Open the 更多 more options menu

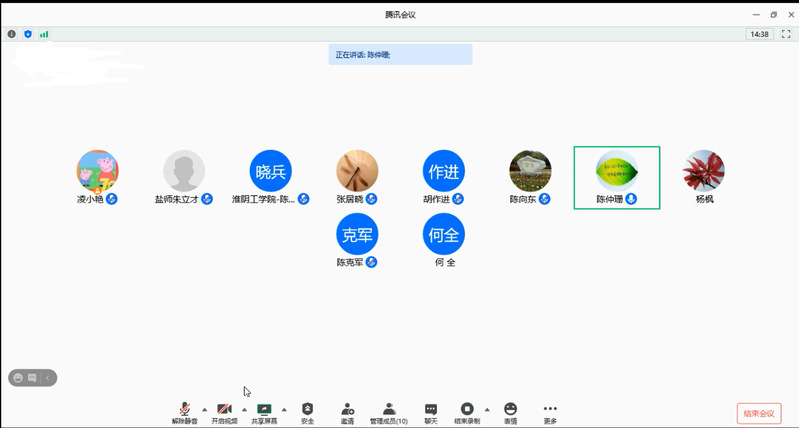click(x=550, y=412)
